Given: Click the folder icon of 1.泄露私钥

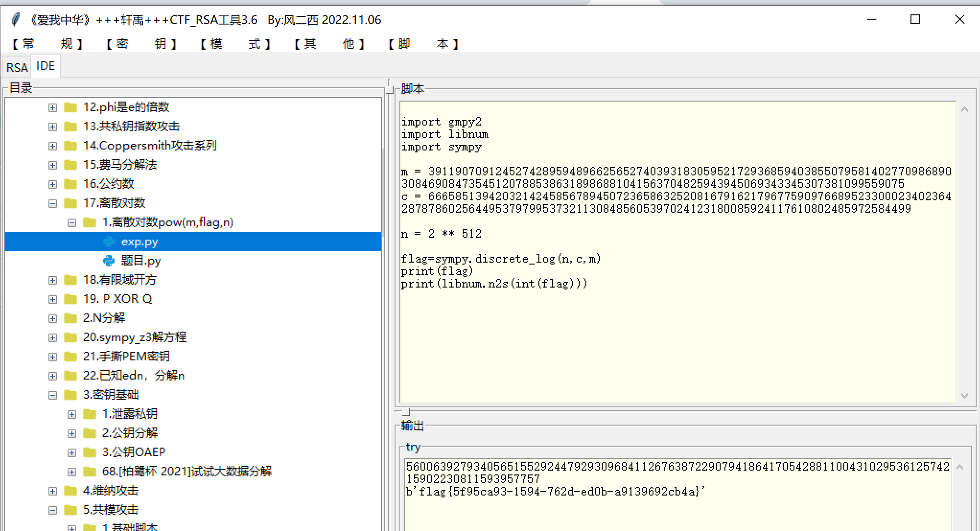Looking at the screenshot, I should point(90,414).
